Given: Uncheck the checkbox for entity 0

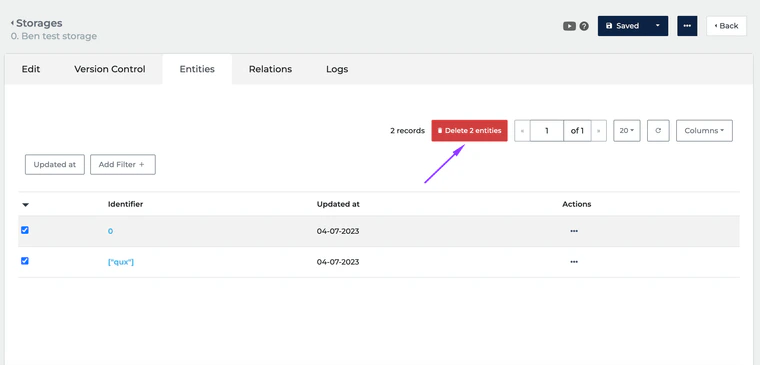Looking at the screenshot, I should click(x=25, y=230).
